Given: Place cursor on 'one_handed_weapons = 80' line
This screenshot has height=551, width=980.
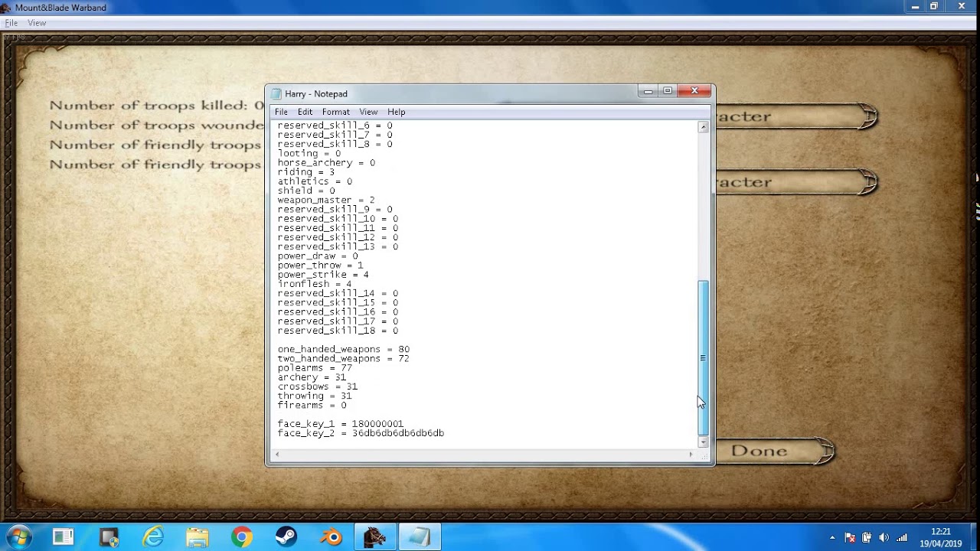Looking at the screenshot, I should point(343,350).
